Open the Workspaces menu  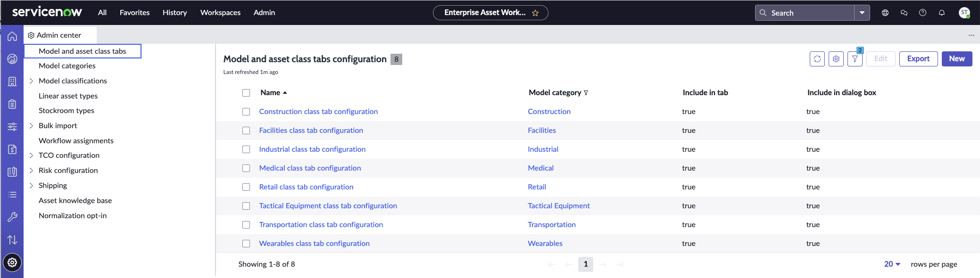[220, 13]
